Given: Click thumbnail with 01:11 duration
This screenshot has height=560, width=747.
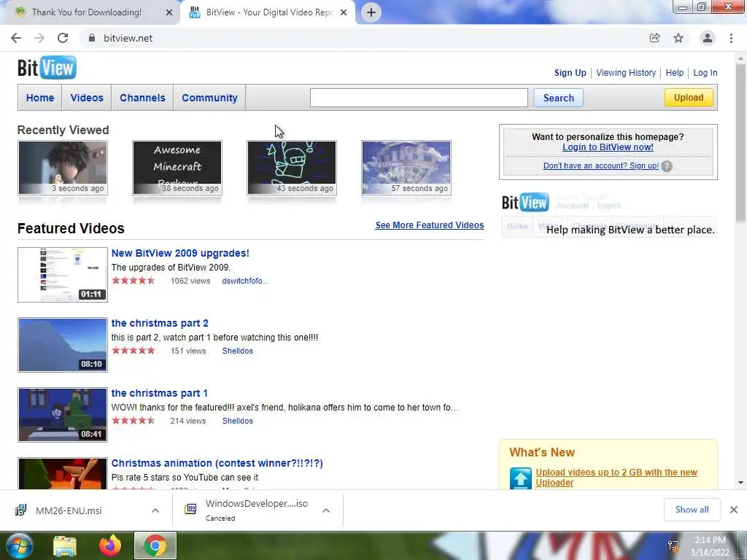Looking at the screenshot, I should (x=63, y=275).
